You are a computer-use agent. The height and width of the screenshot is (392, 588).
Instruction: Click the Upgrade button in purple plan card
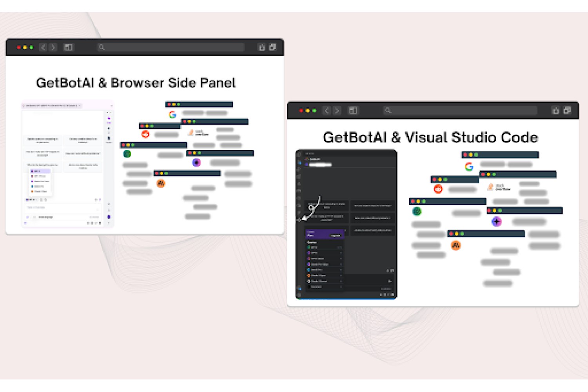click(336, 236)
